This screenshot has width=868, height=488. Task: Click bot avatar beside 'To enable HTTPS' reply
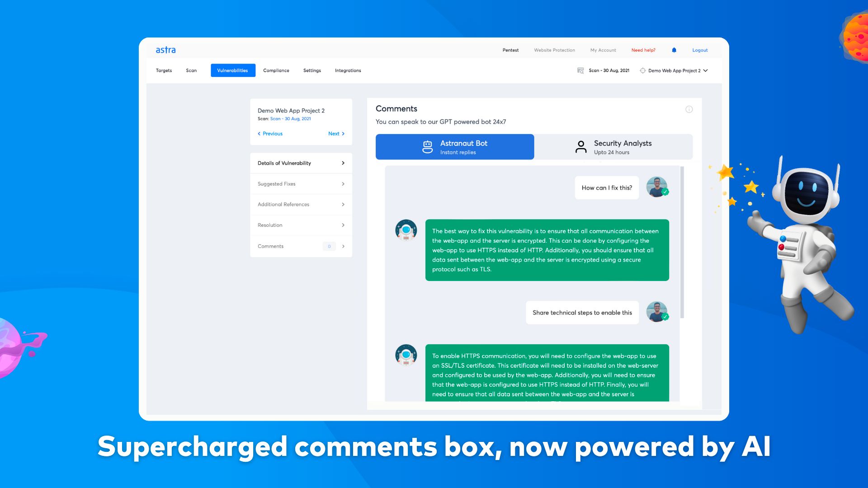(x=406, y=355)
